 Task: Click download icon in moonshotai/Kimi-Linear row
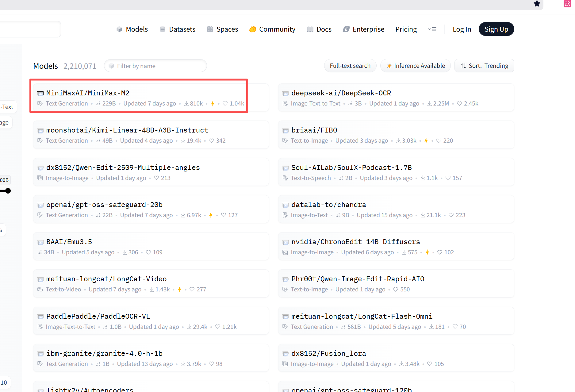tap(183, 140)
